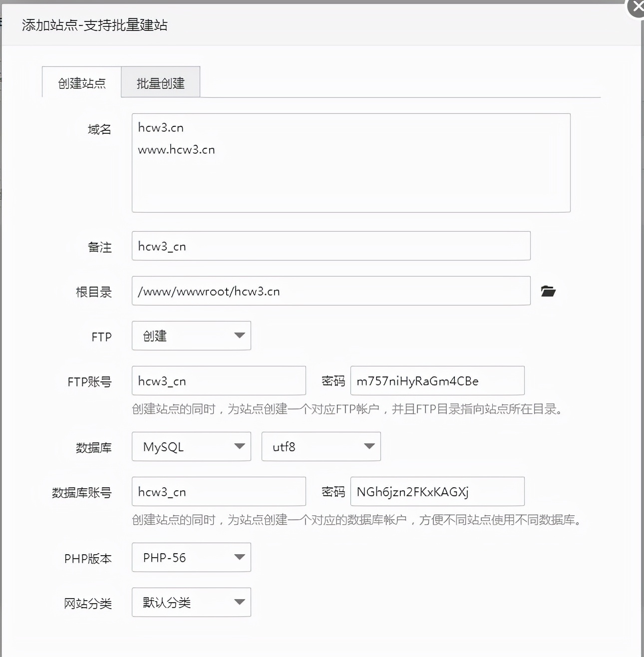Click the 网站分类 label

(x=88, y=604)
